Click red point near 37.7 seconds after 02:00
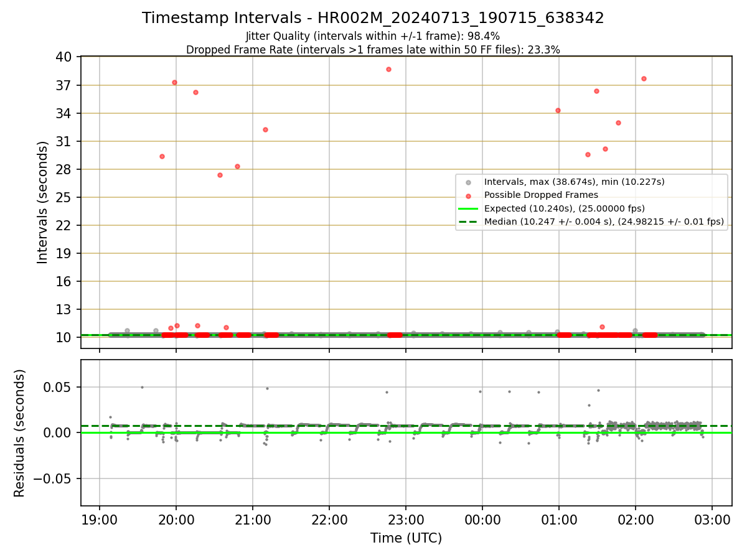This screenshot has height=560, width=747. pos(644,78)
